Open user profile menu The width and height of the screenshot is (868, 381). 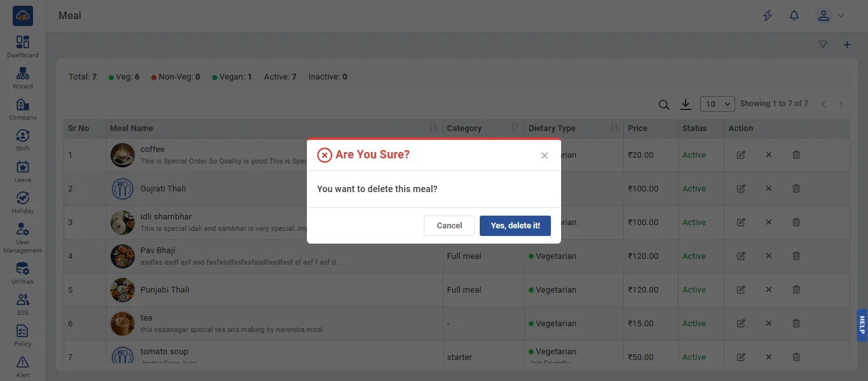click(x=830, y=16)
